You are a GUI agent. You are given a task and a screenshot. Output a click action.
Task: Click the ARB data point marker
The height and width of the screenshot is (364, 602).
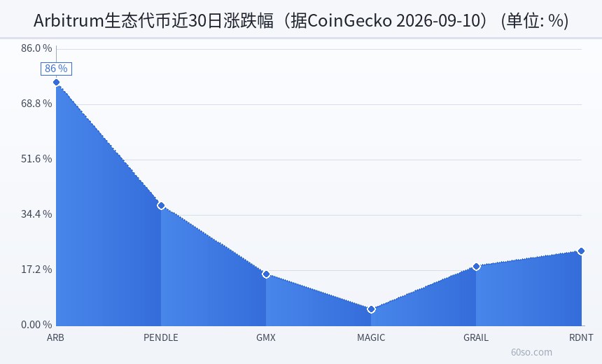pos(56,82)
